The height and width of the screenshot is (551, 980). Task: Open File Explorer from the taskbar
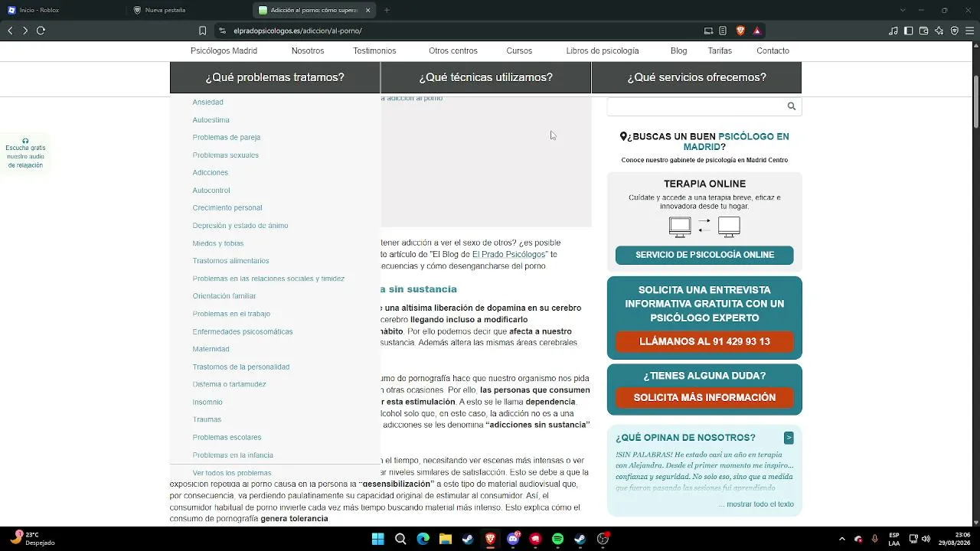tap(446, 539)
